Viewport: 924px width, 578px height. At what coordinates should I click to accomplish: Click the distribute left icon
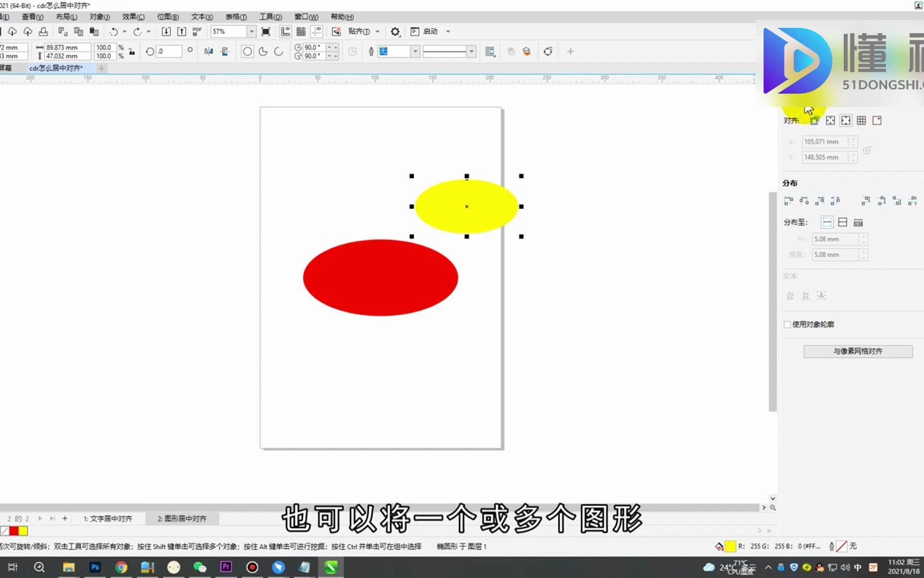coord(788,201)
